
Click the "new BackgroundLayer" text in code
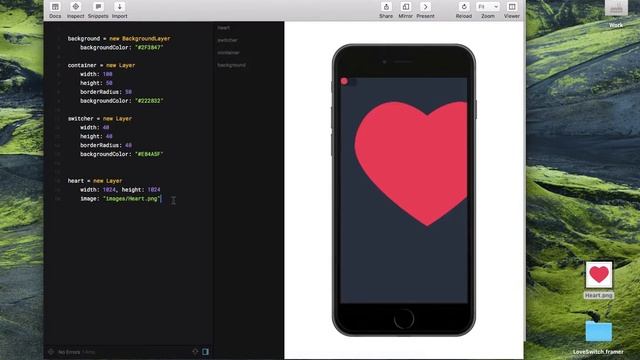click(140, 39)
